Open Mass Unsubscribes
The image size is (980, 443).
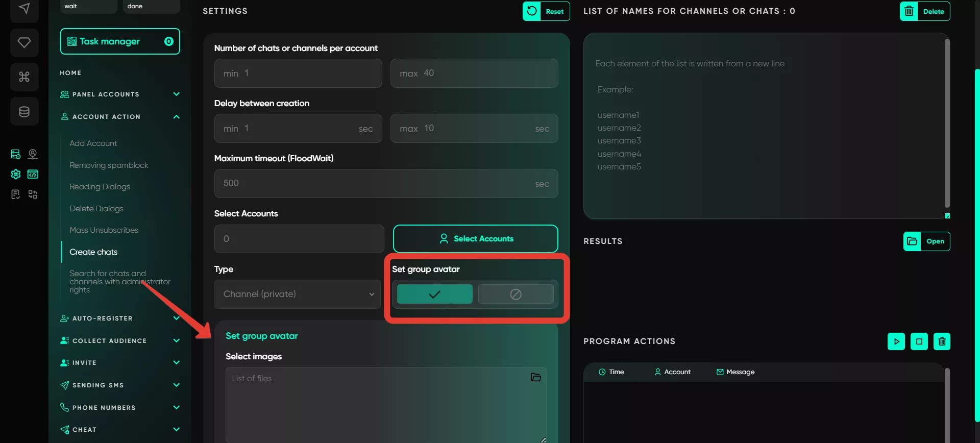[104, 230]
